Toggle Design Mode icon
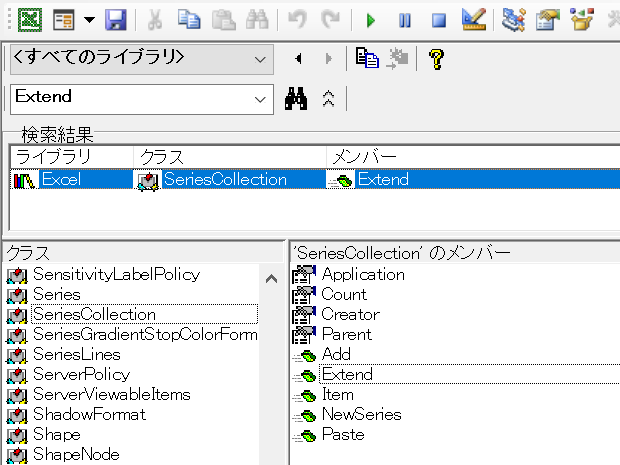The height and width of the screenshot is (465, 620). 474,19
